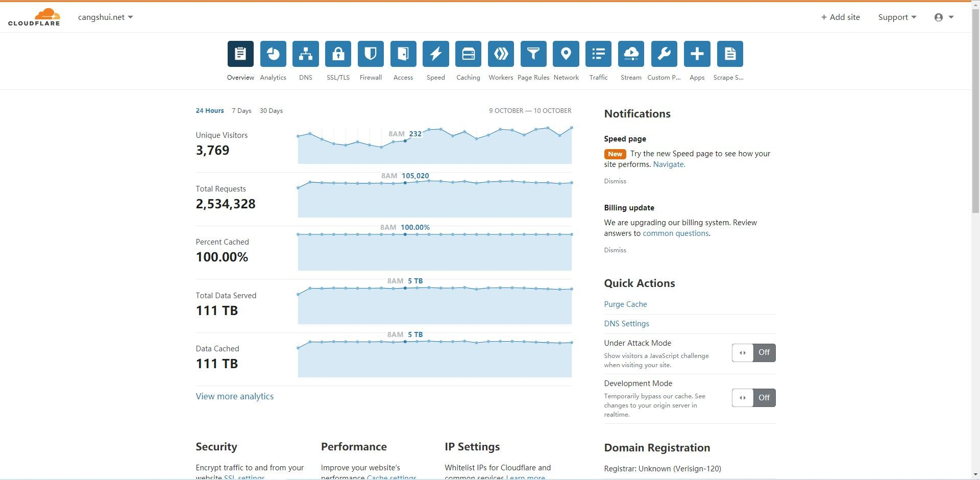Open View more analytics link
980x480 pixels.
235,396
